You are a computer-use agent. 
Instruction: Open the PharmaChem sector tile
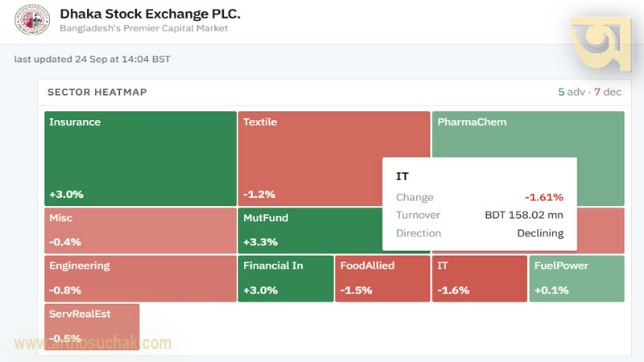tap(528, 134)
